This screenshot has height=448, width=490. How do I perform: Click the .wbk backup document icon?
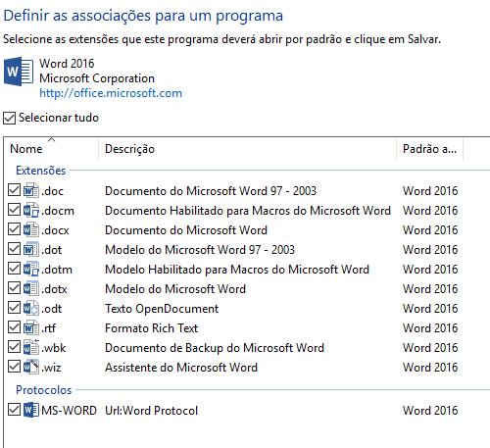[x=31, y=347]
